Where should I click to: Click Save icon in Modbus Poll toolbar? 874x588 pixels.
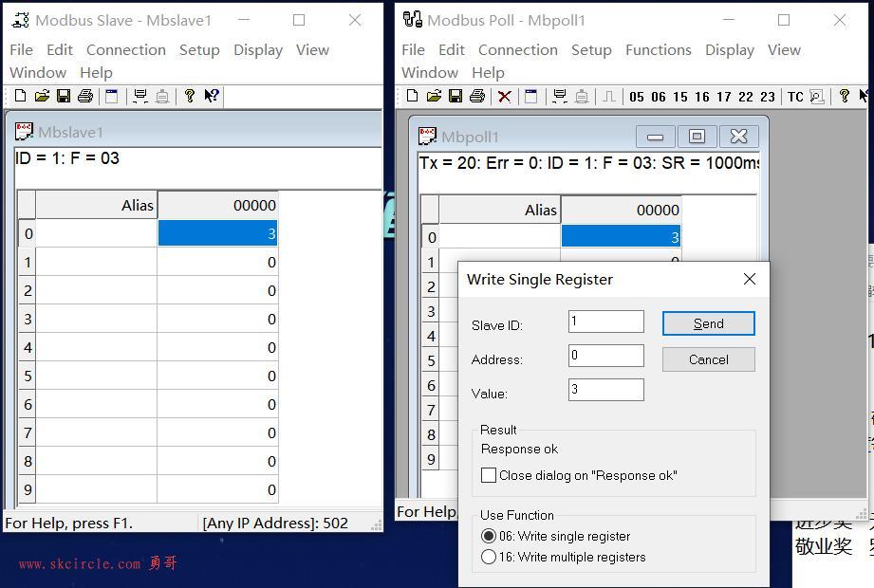[456, 96]
